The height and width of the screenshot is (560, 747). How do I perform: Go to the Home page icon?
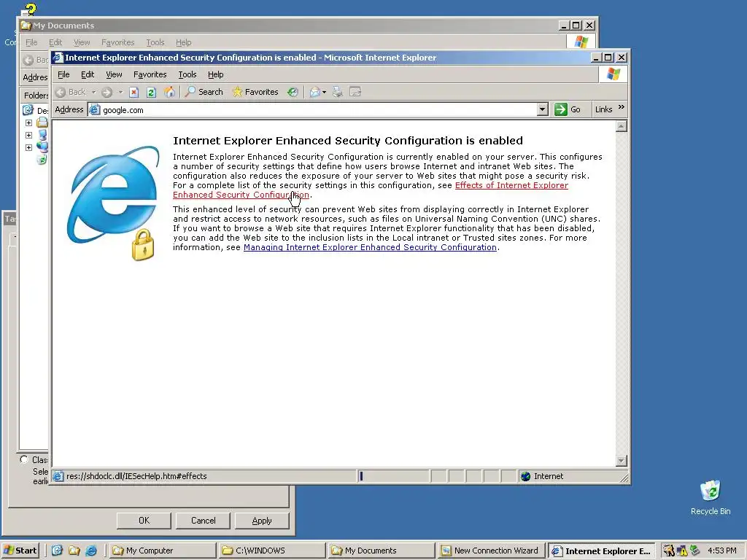(x=169, y=92)
